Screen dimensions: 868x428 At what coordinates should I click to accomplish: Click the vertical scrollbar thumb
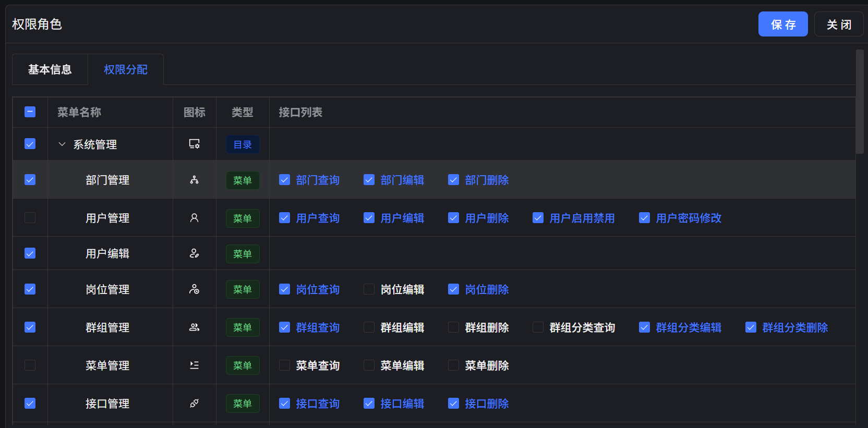click(x=860, y=102)
